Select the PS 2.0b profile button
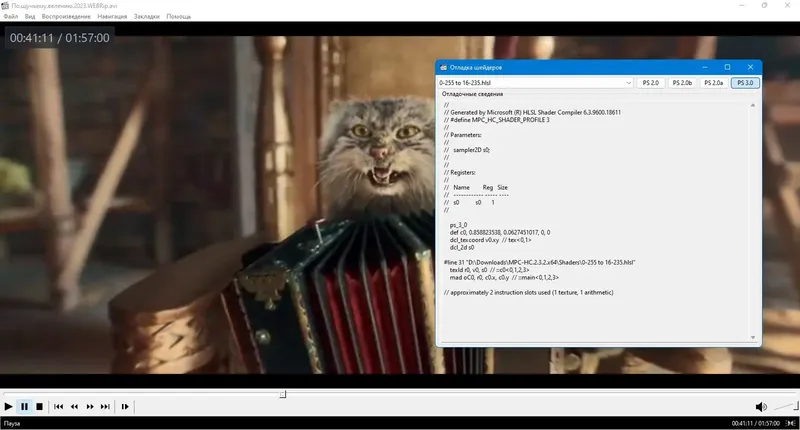This screenshot has width=800, height=430. tap(682, 83)
